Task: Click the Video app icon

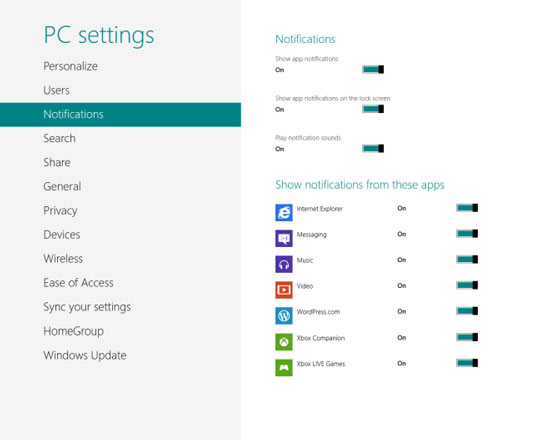Action: [x=284, y=290]
